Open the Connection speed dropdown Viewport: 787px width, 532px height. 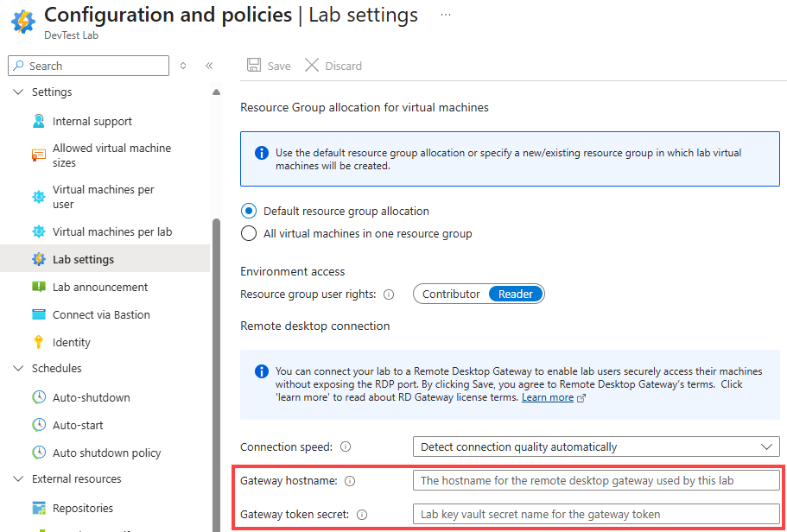[596, 446]
